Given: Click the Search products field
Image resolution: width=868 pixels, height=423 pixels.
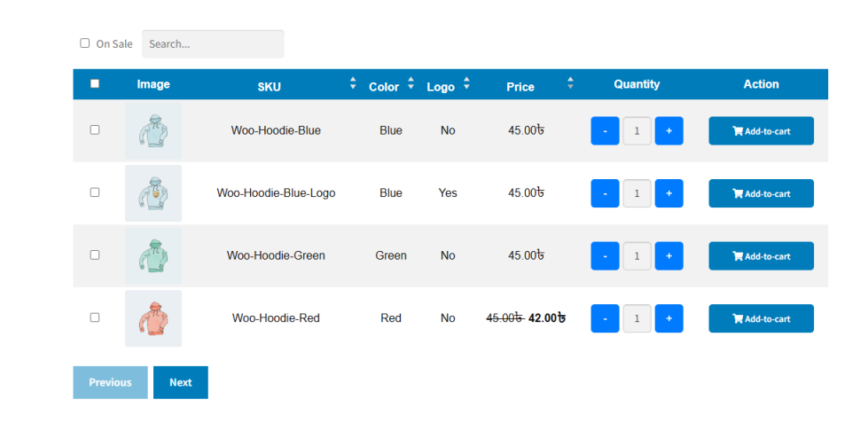Looking at the screenshot, I should pyautogui.click(x=213, y=43).
